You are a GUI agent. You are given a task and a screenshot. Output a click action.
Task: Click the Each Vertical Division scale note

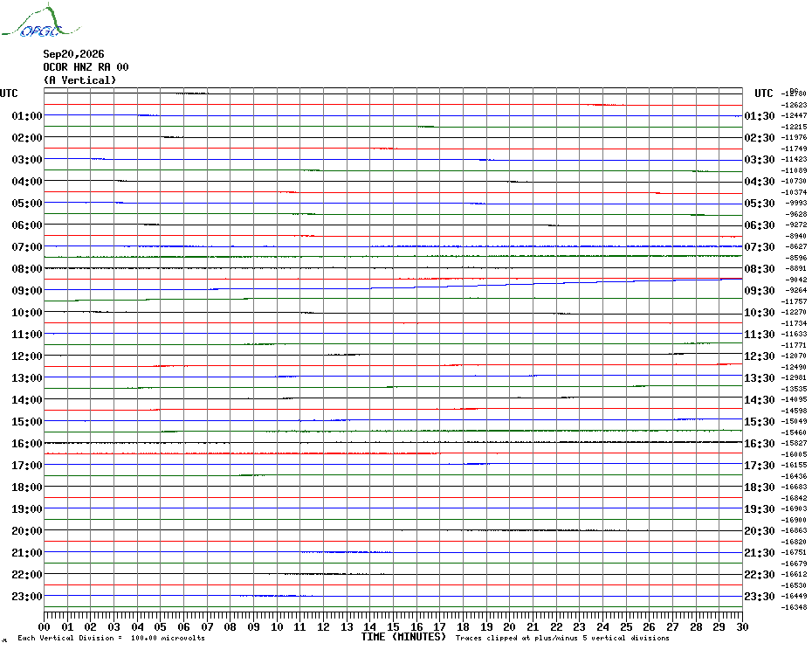click(112, 638)
